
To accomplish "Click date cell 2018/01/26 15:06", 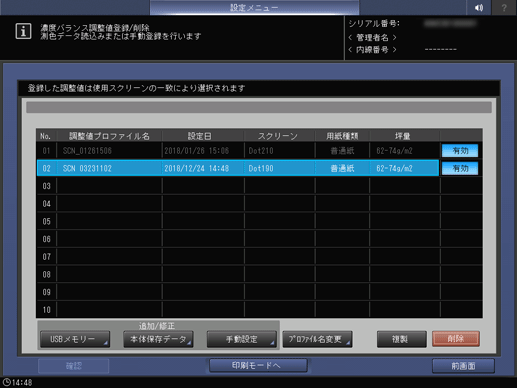I will click(197, 151).
